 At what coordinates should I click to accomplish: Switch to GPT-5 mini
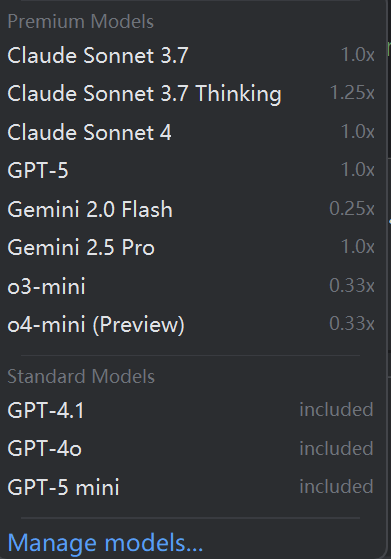(192, 487)
